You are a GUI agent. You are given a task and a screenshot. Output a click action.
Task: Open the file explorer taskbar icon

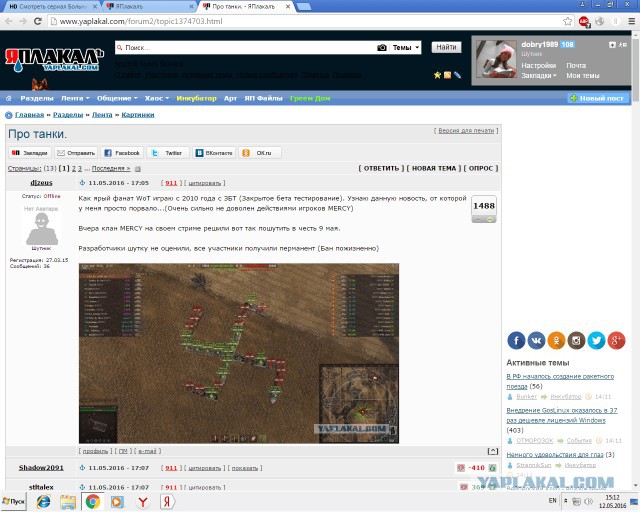pos(68,501)
